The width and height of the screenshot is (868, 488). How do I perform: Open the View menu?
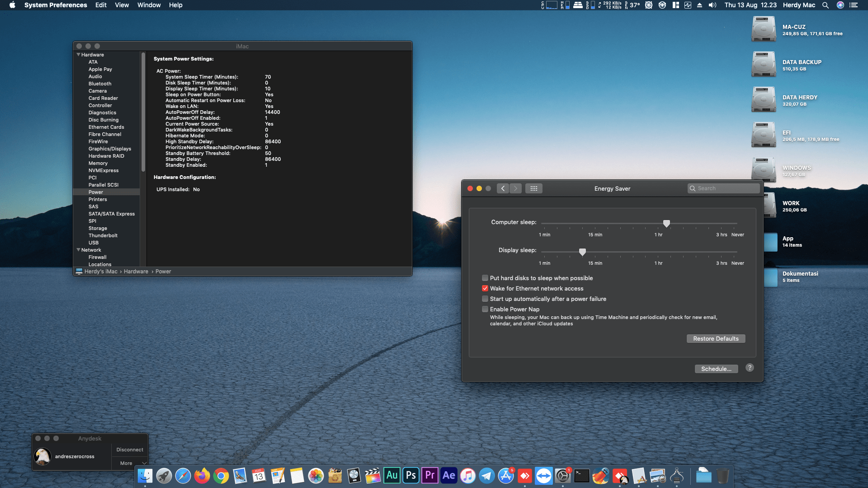tap(122, 5)
